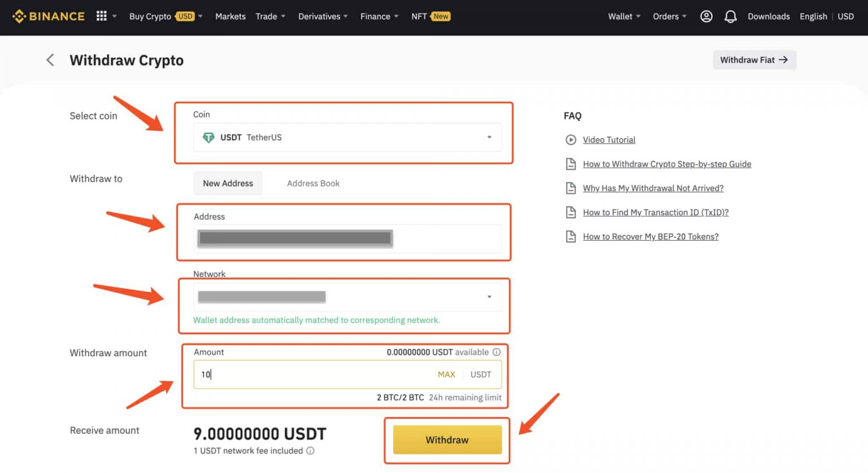Open the notification bell
Screen dimensions: 868x473
(730, 16)
